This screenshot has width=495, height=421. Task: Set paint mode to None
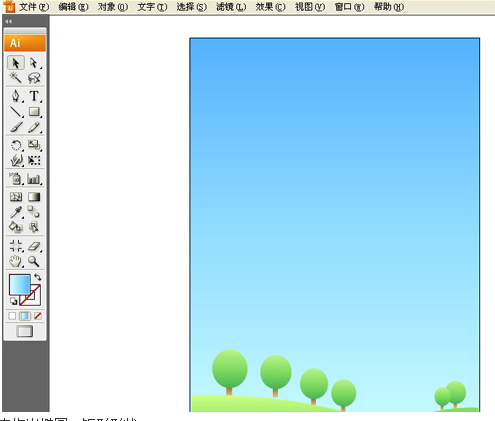[x=38, y=316]
